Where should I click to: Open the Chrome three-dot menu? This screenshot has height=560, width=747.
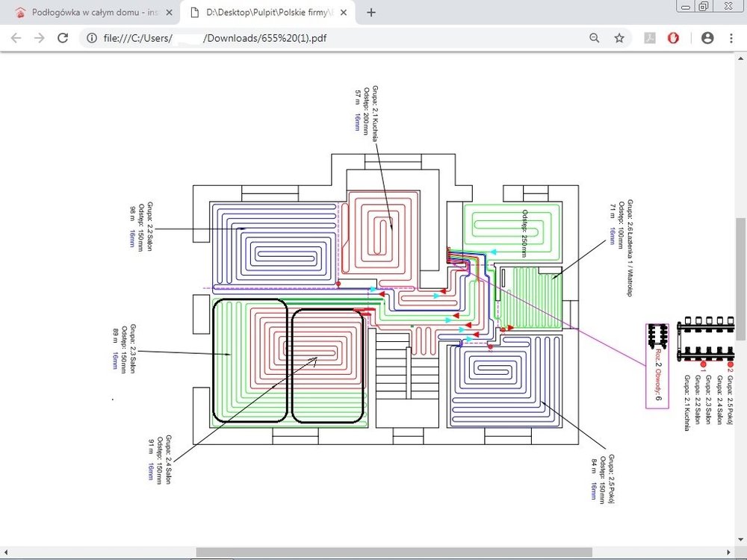point(731,38)
